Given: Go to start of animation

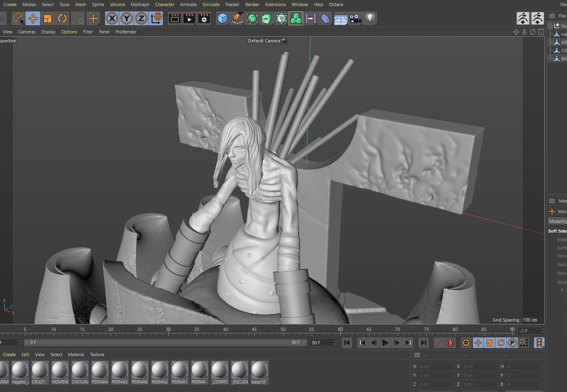Looking at the screenshot, I should pos(347,343).
